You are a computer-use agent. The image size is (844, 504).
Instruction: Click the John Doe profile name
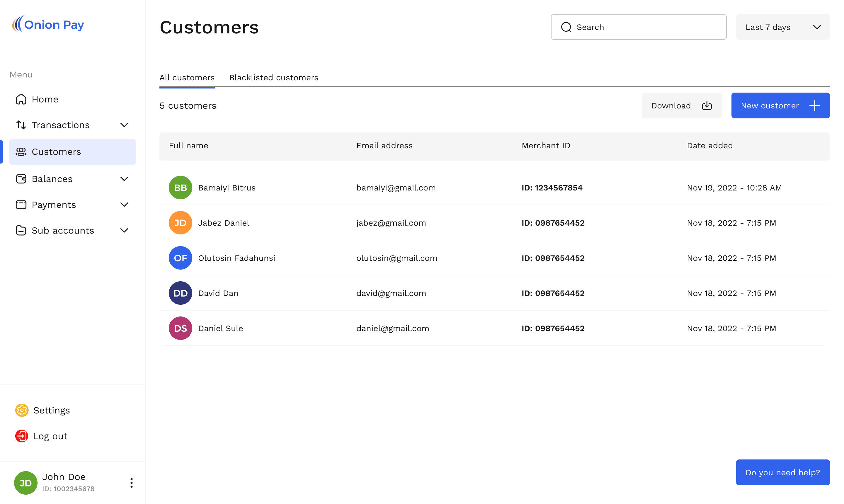pos(64,477)
